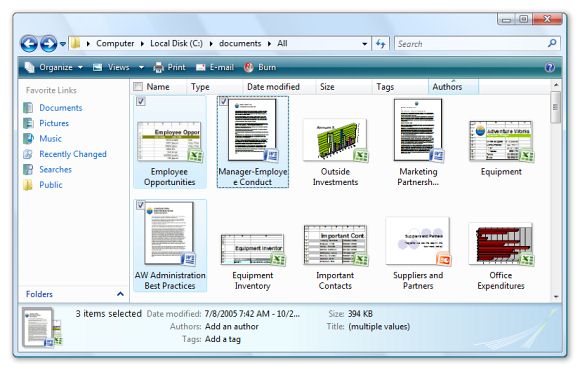The image size is (580, 370).
Task: Uncheck the Manager-Employee Conduct checkbox
Action: (223, 101)
